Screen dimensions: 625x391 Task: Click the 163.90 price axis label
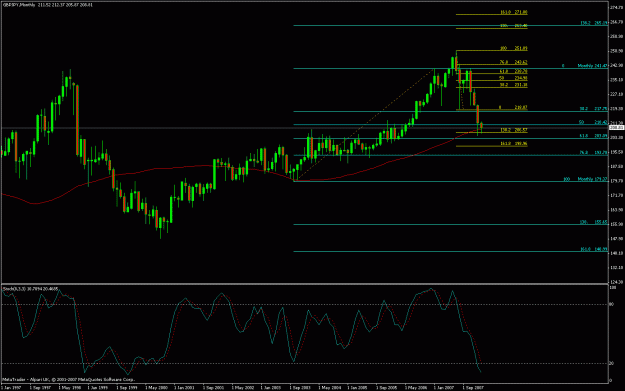tap(616, 210)
